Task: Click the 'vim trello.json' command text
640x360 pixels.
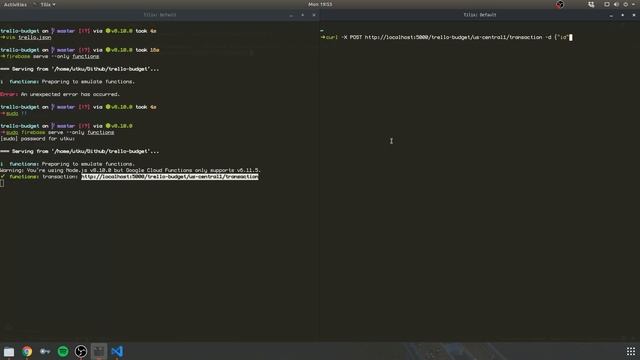Action: [29, 37]
